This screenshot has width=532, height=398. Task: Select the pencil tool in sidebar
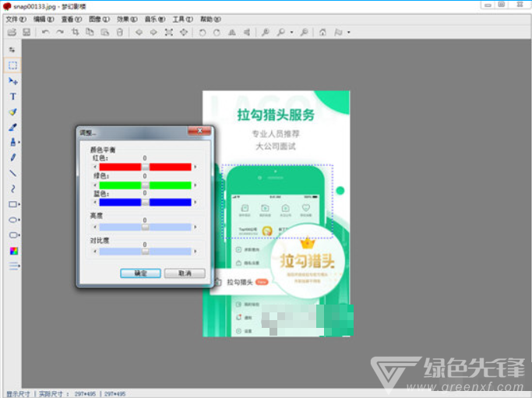13,158
